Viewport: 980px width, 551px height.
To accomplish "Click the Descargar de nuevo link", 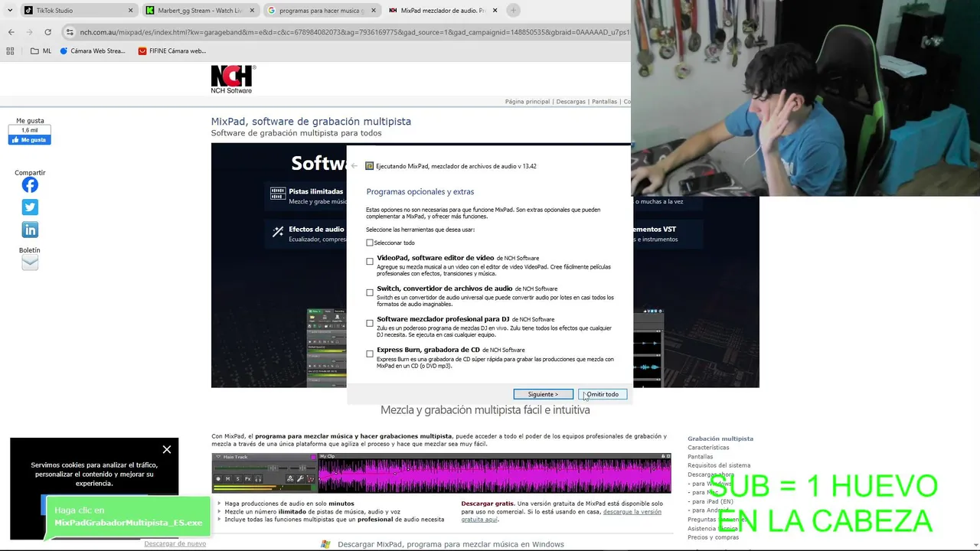I will click(175, 544).
